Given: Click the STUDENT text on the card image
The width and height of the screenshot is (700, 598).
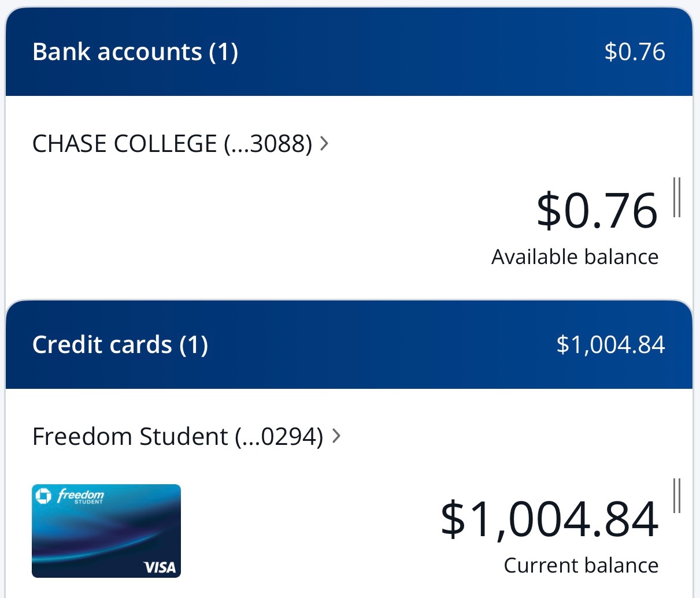Looking at the screenshot, I should point(88,502).
